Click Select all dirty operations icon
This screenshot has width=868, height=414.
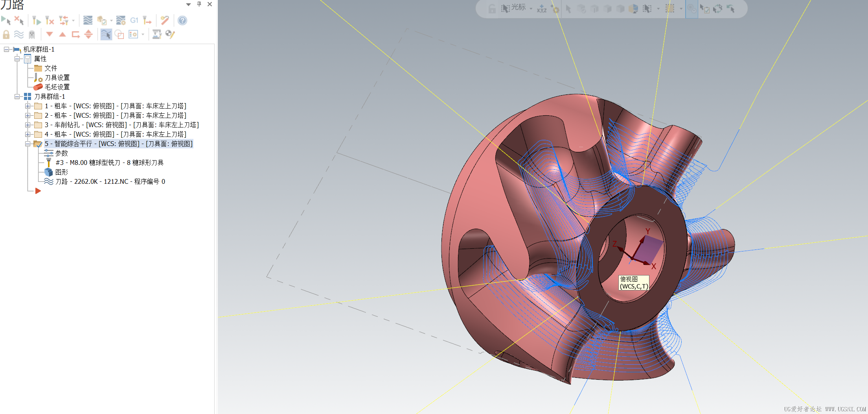[x=19, y=20]
